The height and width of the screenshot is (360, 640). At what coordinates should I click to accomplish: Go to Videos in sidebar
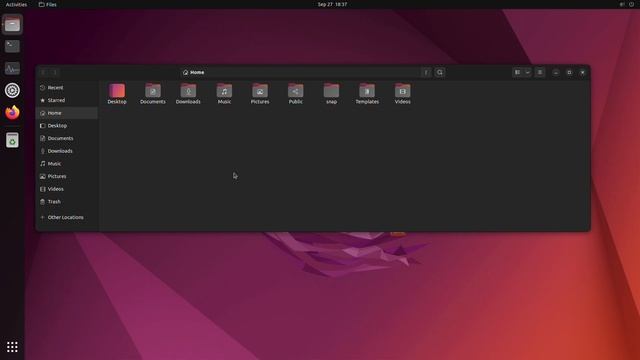click(x=67, y=189)
